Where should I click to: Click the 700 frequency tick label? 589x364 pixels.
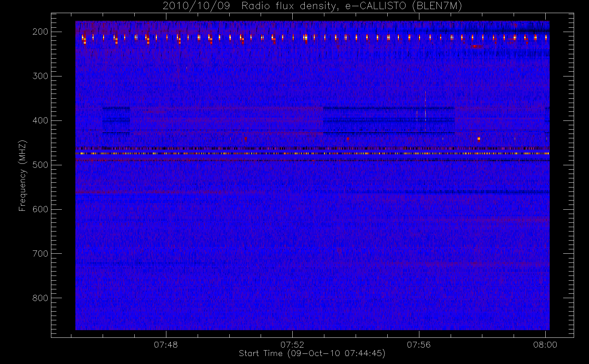click(x=40, y=254)
